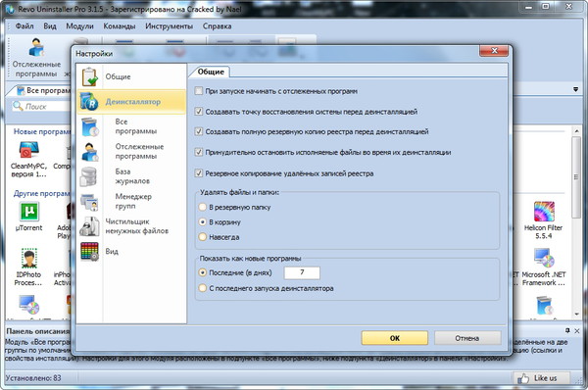Image resolution: width=588 pixels, height=390 pixels.
Task: Select the В резервную папку radio option
Action: (203, 207)
